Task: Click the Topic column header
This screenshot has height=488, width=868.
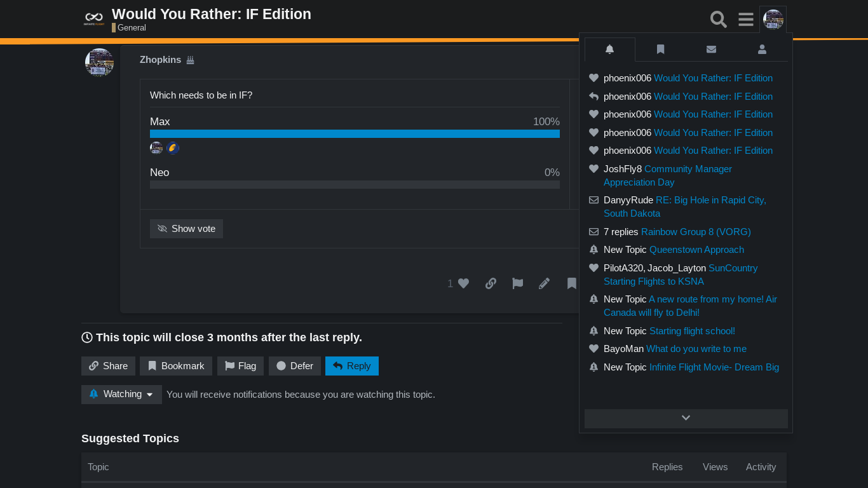Action: click(98, 467)
